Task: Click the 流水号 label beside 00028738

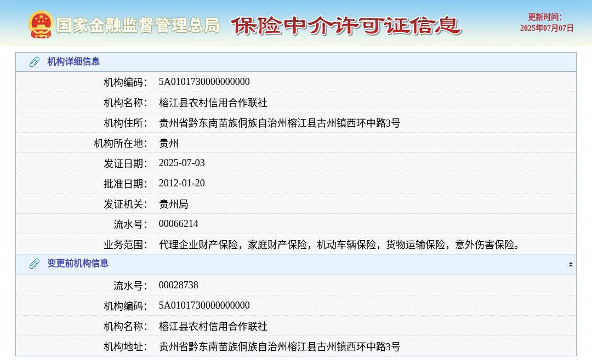Action: click(130, 286)
